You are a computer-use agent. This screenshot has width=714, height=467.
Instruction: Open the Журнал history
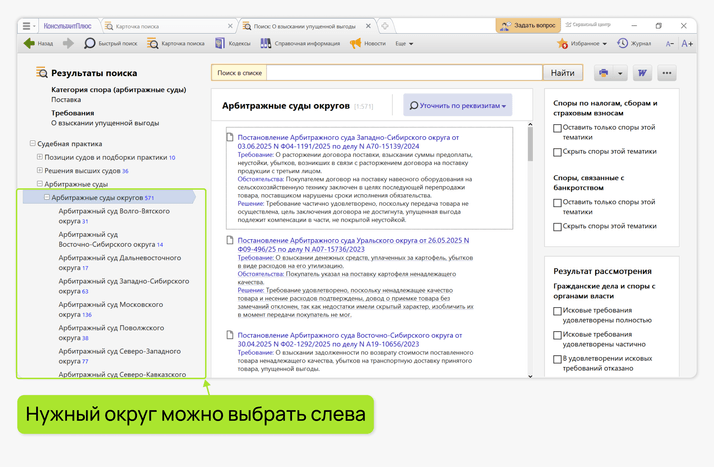click(x=634, y=44)
